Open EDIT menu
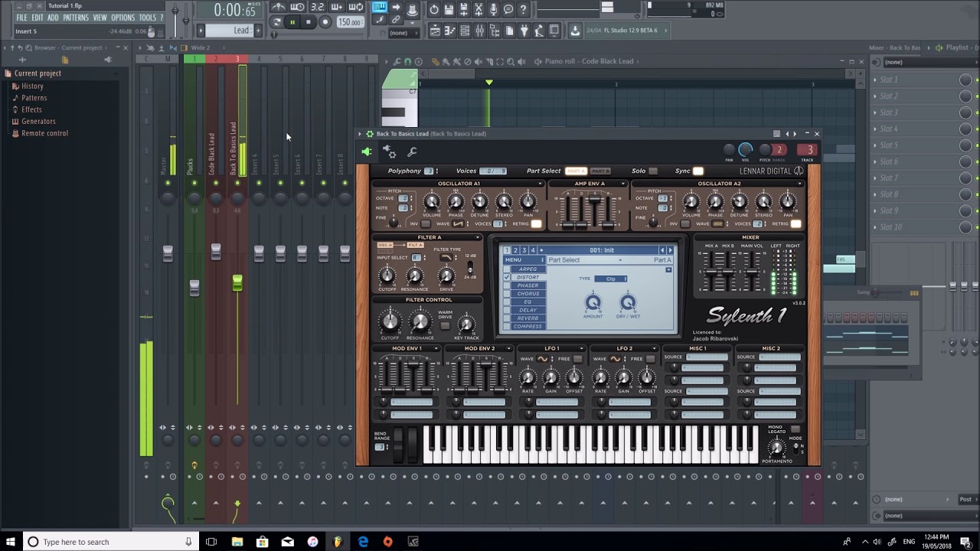Screen dimensions: 980x551 pos(37,18)
